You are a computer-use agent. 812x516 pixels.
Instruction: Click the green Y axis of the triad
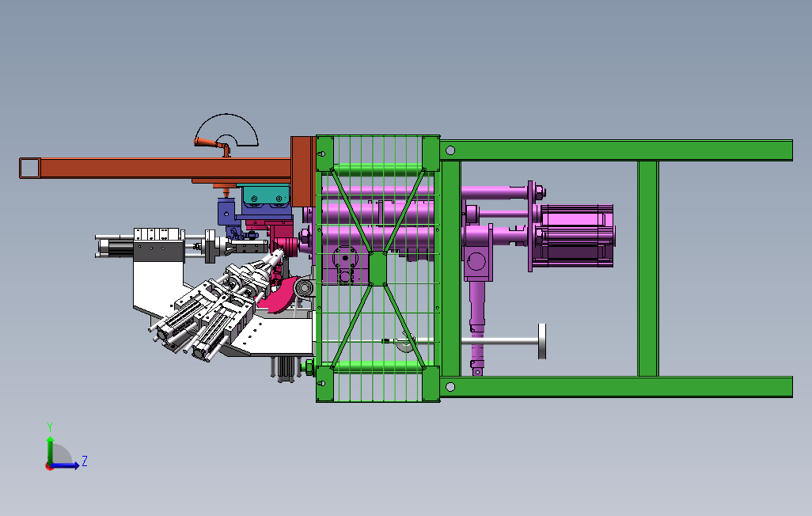tap(50, 450)
